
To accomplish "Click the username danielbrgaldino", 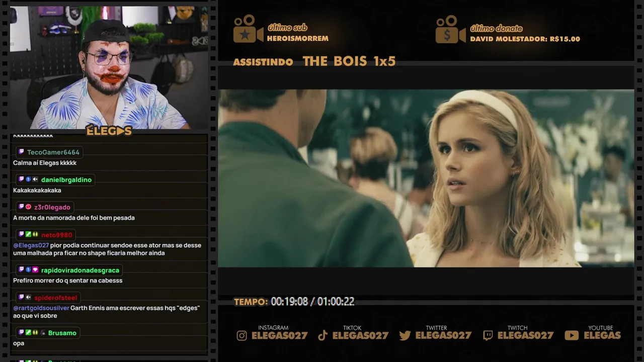I will pos(66,180).
